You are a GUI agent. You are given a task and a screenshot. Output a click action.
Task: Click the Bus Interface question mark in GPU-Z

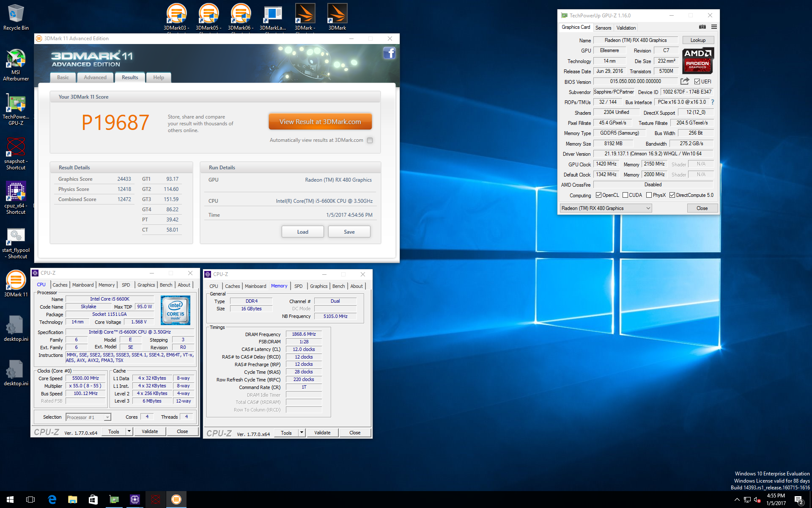[x=713, y=102]
